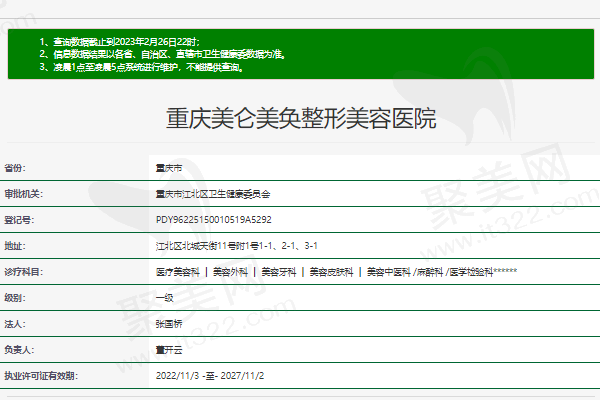Click the 美容皮肤科 entry
This screenshot has height=400, width=600.
click(331, 272)
